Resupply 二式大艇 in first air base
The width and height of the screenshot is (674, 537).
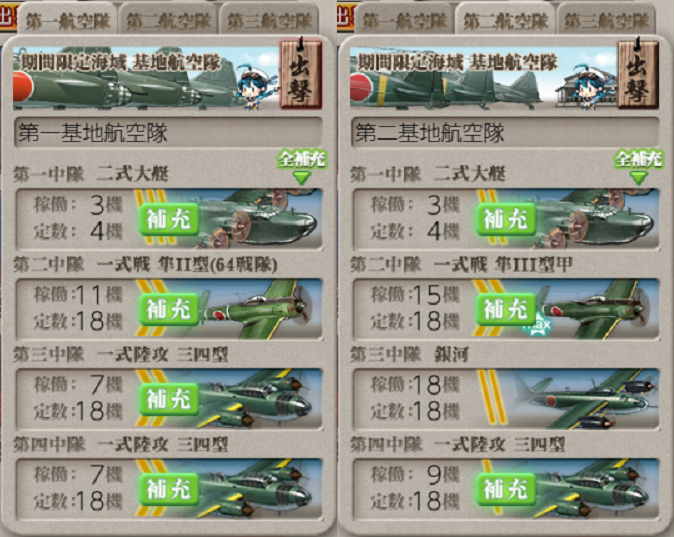(168, 219)
